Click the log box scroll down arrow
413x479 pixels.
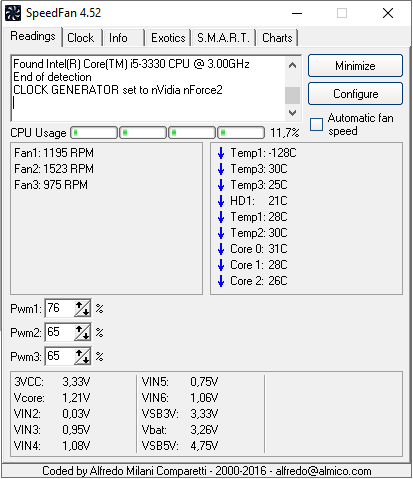point(292,113)
